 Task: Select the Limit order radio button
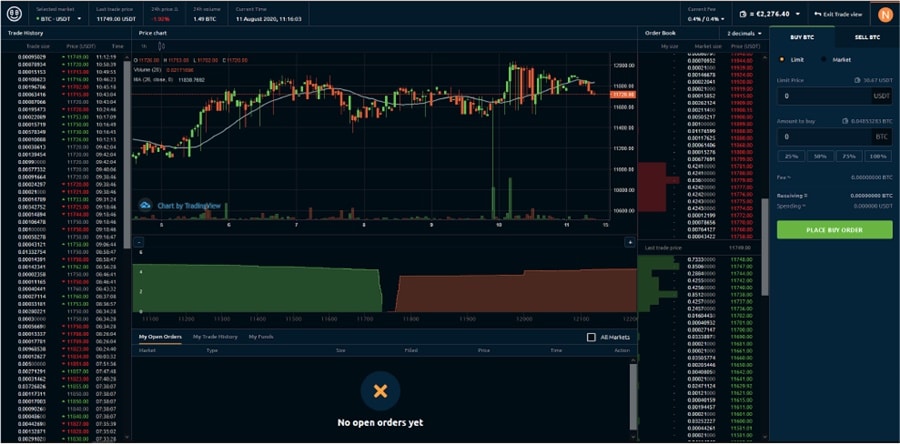tap(782, 59)
